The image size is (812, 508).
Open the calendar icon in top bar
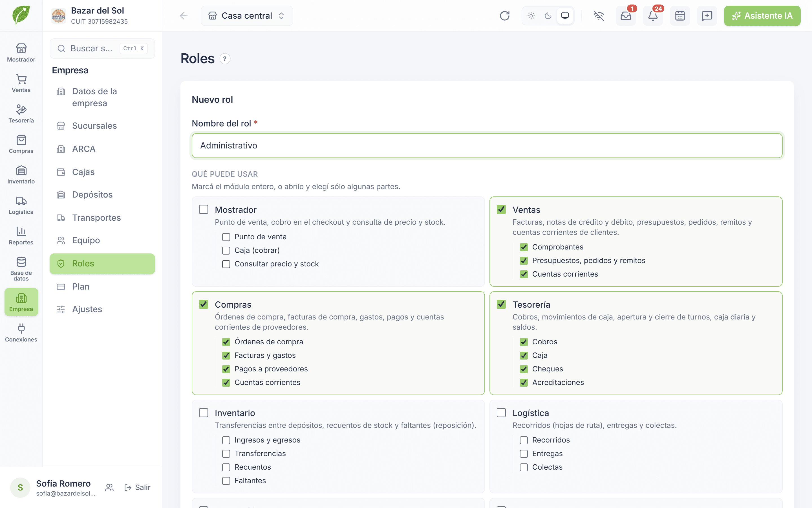(680, 16)
